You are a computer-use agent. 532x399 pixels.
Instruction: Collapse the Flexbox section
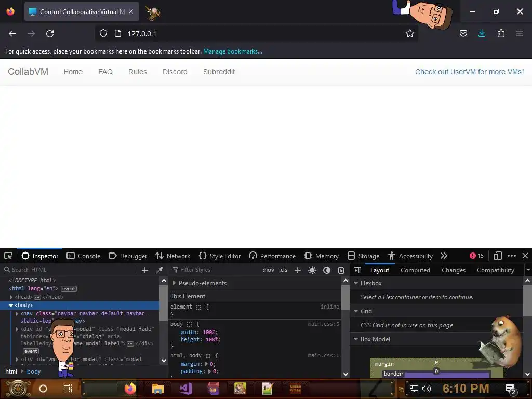(x=355, y=283)
